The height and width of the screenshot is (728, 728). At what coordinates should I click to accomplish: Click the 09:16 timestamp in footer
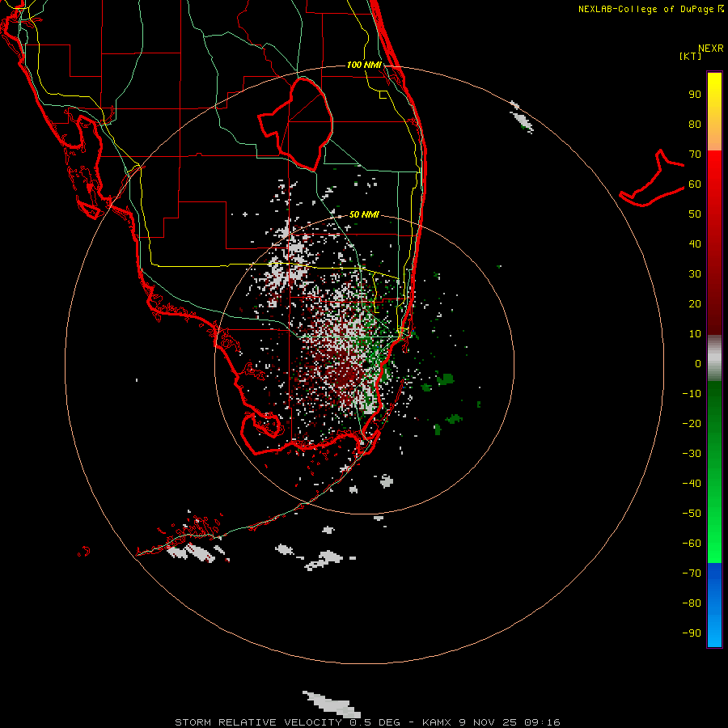pyautogui.click(x=542, y=722)
